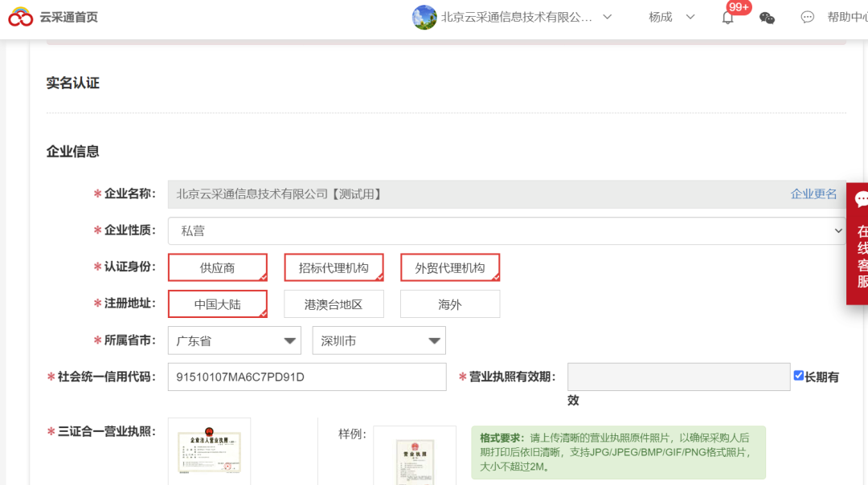
Task: Toggle 外贸代理机构 identity option
Action: [450, 267]
